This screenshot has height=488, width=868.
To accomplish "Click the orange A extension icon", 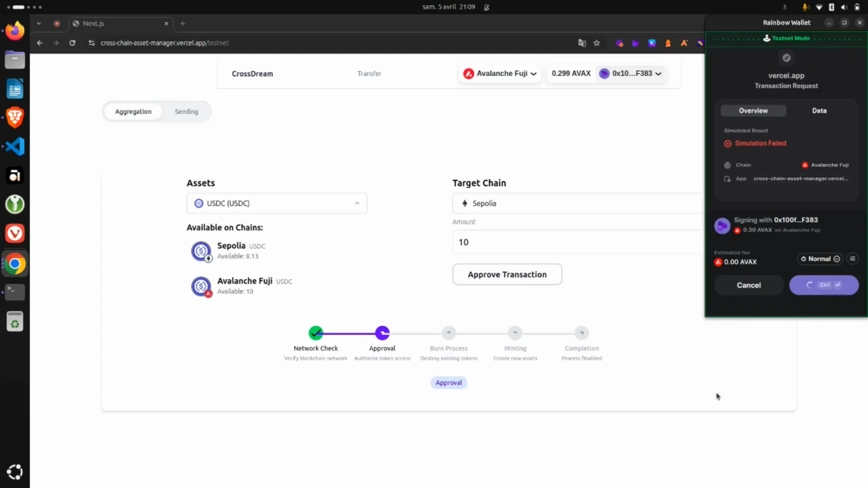I will 684,43.
